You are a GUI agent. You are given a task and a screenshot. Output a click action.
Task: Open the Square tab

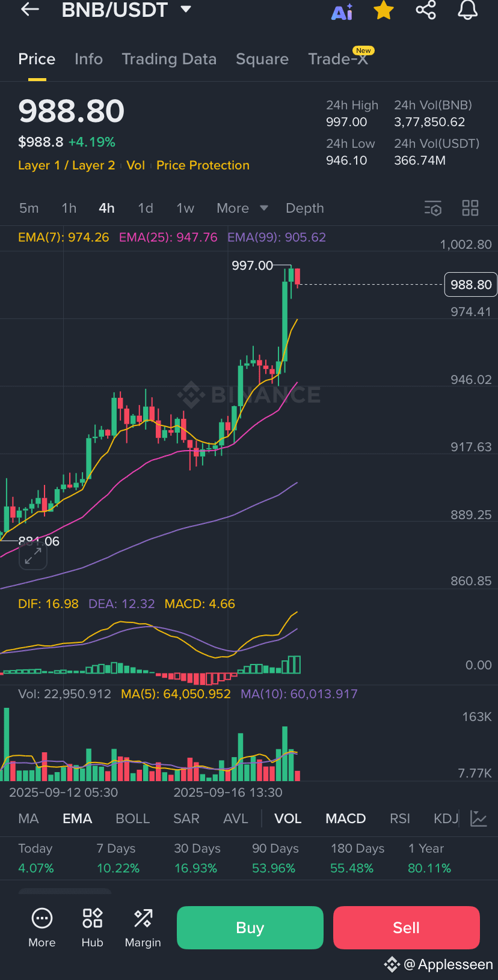(x=262, y=59)
